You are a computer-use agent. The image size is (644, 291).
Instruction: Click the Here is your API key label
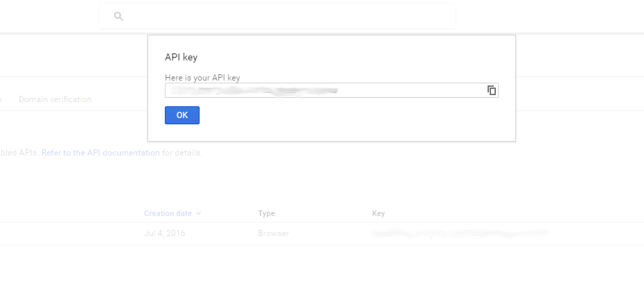tap(202, 78)
